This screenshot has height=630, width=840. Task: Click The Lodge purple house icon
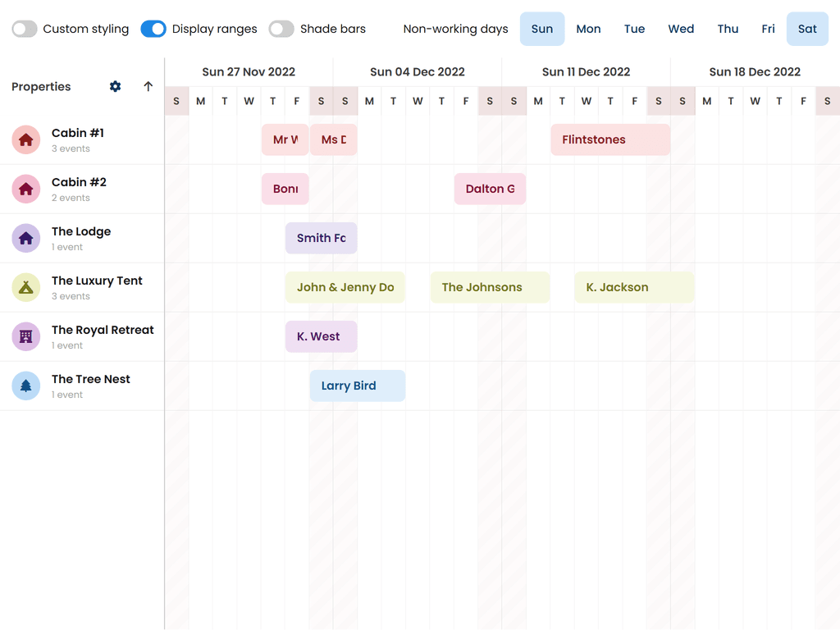point(25,238)
